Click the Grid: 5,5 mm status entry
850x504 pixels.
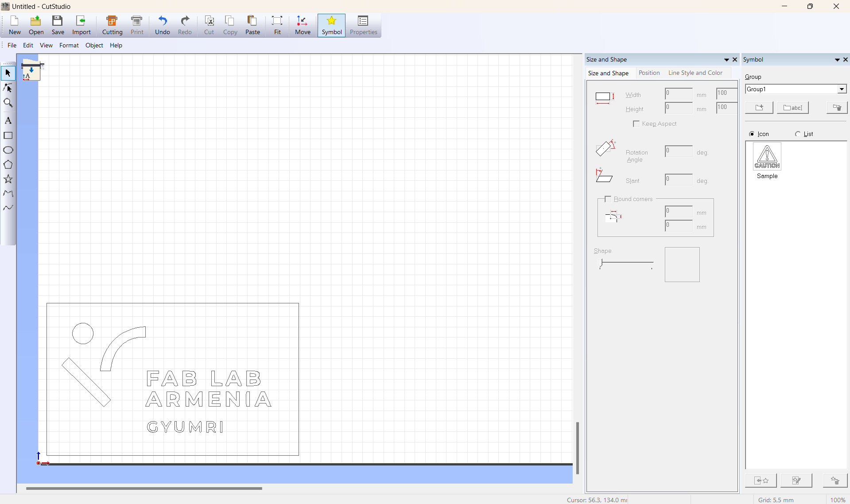(x=776, y=500)
